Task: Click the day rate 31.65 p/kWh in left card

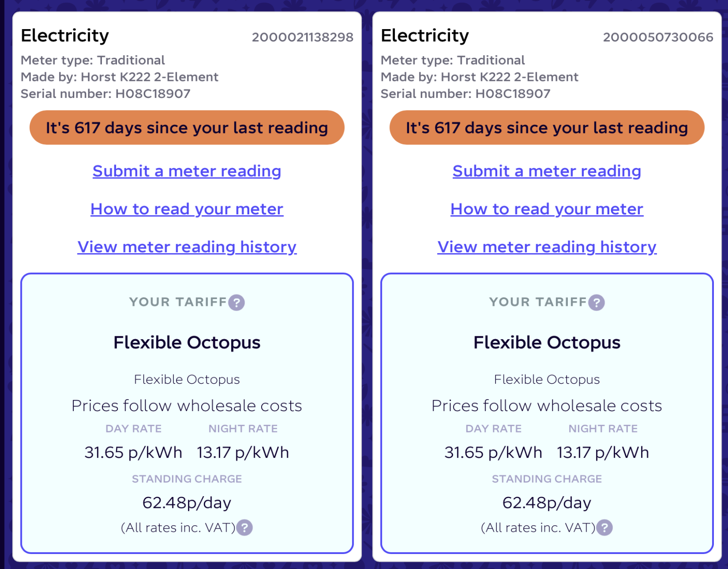Action: (133, 452)
